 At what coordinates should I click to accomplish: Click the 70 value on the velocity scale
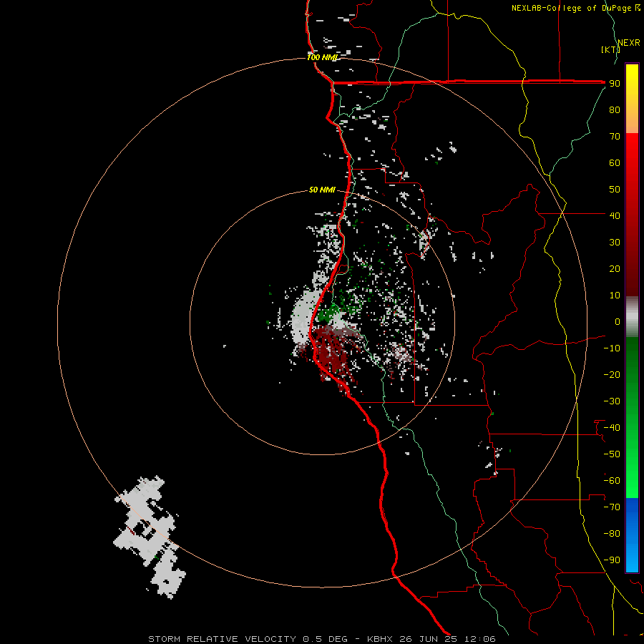615,137
